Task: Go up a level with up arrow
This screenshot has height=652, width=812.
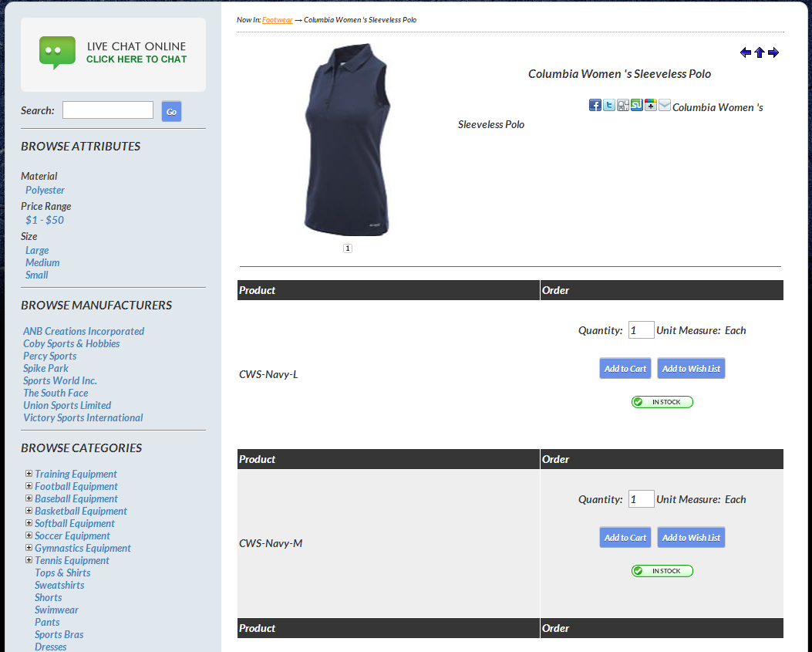Action: (x=760, y=52)
